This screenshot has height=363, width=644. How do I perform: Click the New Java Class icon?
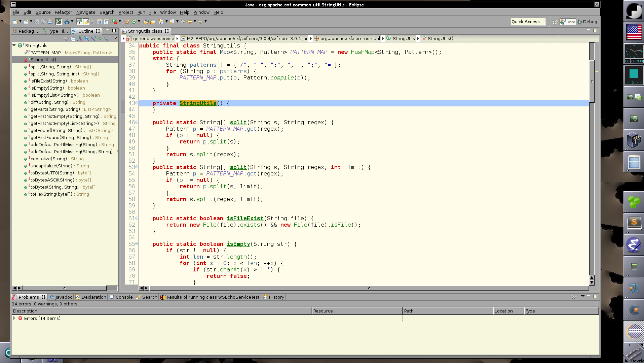pos(134,22)
